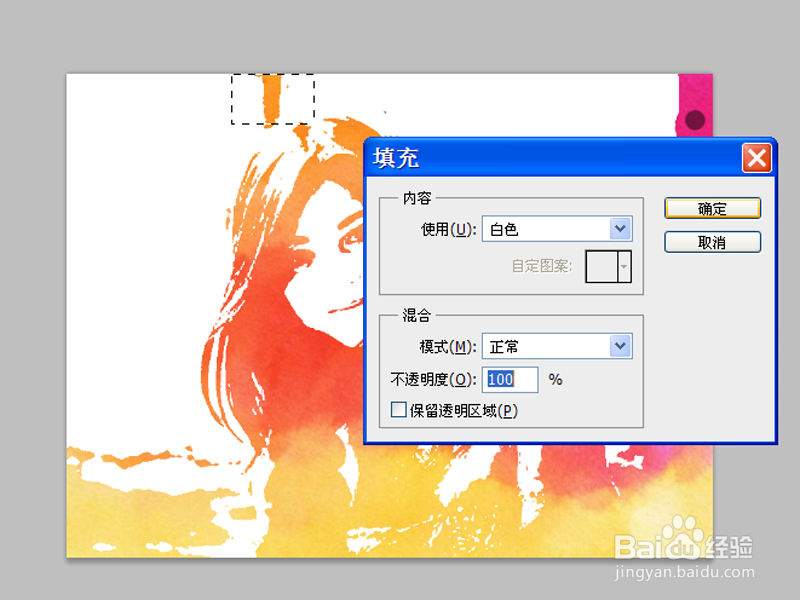Open the 使用 contents dropdown showing 白色
This screenshot has height=600, width=800.
click(x=557, y=229)
